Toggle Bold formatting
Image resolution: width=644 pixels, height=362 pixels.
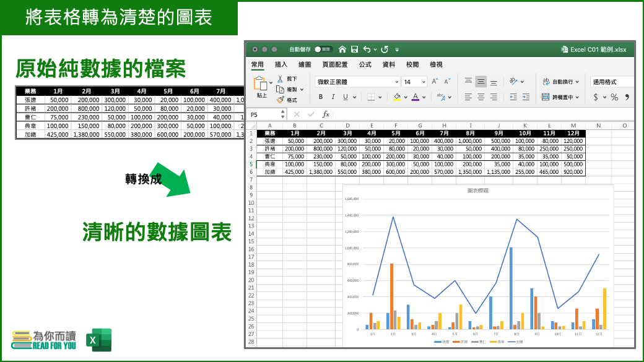point(320,97)
